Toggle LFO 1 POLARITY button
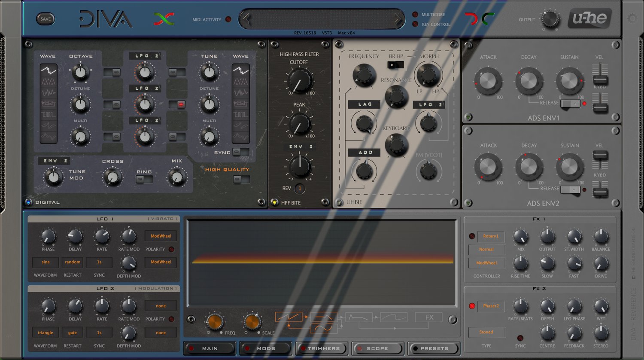The image size is (644, 360). pos(172,249)
